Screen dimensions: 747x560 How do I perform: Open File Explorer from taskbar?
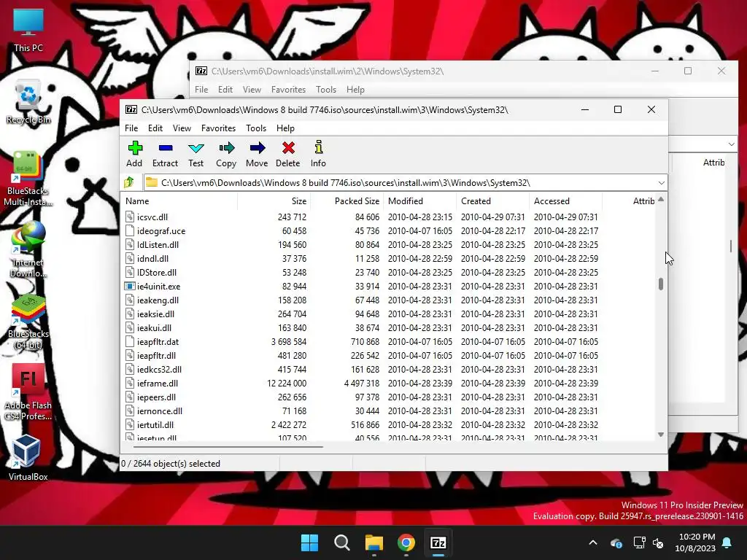click(374, 542)
